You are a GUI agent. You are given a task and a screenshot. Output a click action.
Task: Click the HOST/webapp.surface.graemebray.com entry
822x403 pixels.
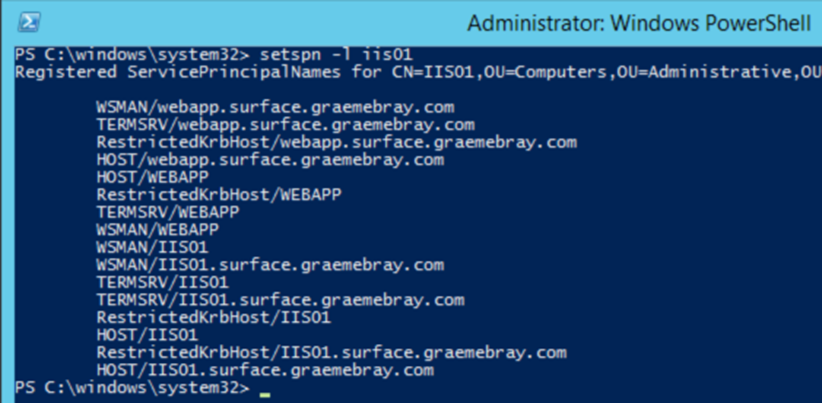(270, 160)
